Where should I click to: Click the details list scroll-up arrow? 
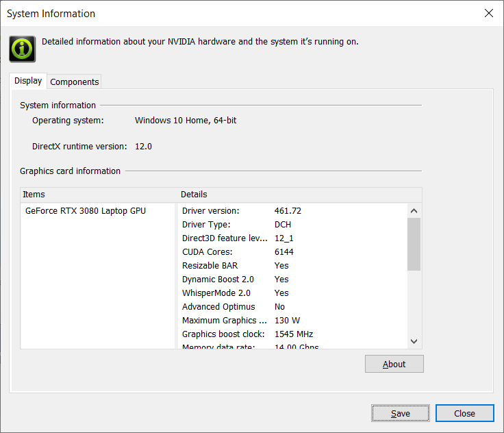click(414, 211)
